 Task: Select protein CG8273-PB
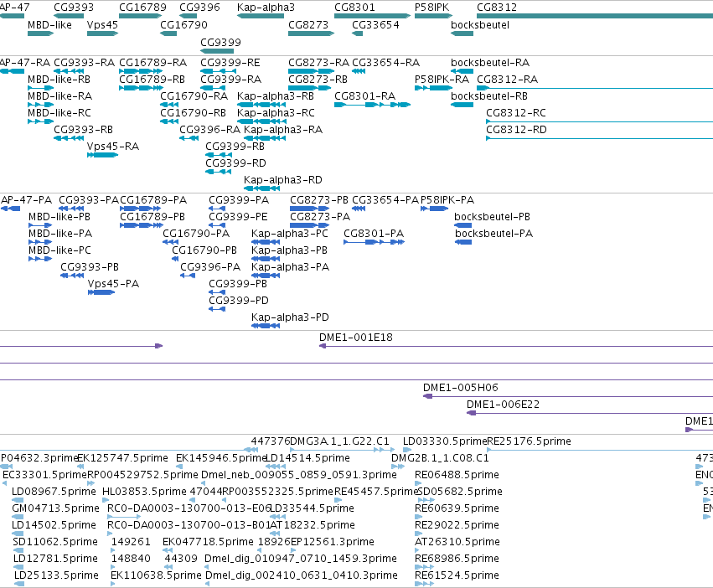(x=319, y=200)
